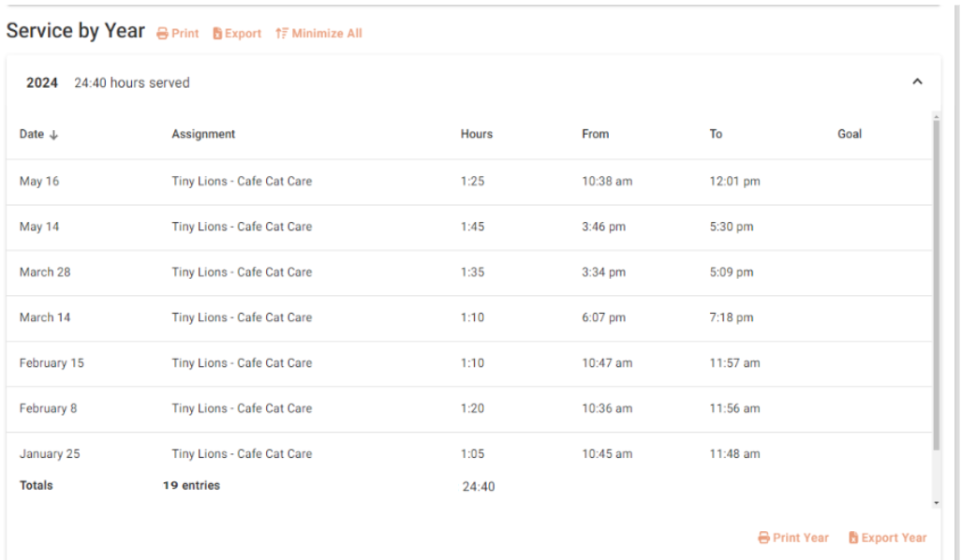961x560 pixels.
Task: Click the Print Year printer icon
Action: [763, 538]
